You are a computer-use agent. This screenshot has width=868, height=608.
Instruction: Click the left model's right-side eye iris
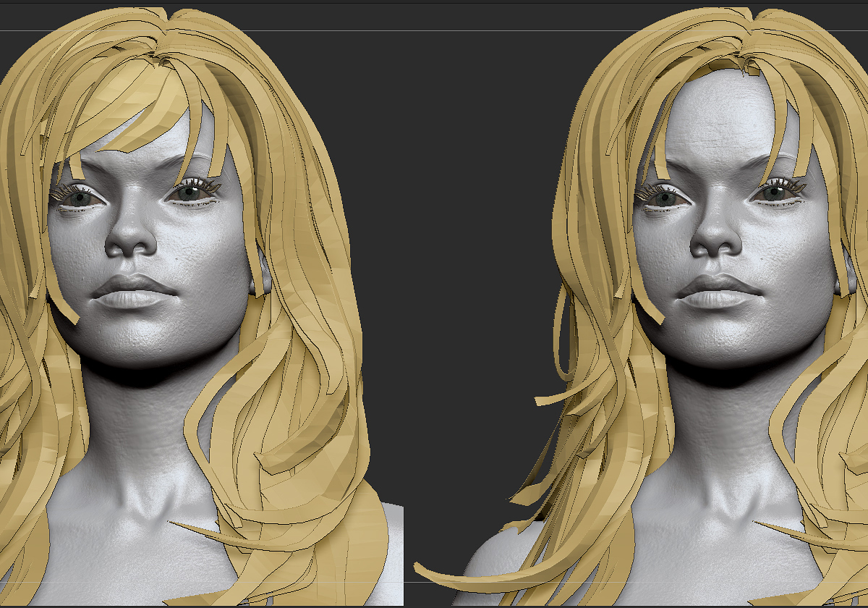point(191,193)
